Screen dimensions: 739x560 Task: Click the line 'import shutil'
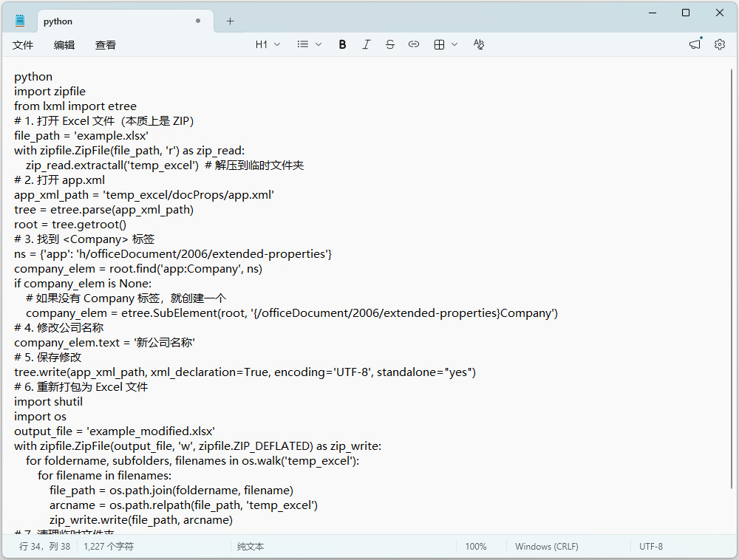48,402
